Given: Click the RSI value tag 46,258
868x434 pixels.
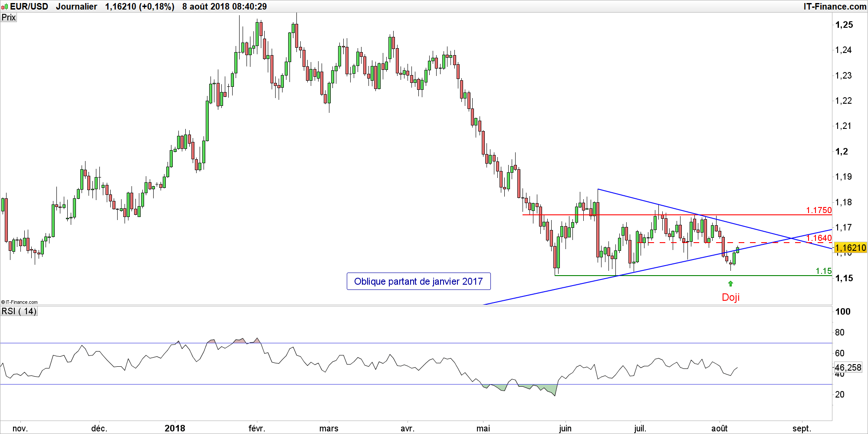Looking at the screenshot, I should pos(848,368).
